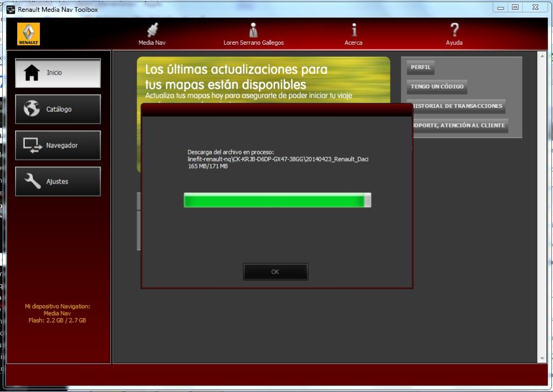Open the Media Nav plug icon
The height and width of the screenshot is (392, 553).
click(x=152, y=30)
